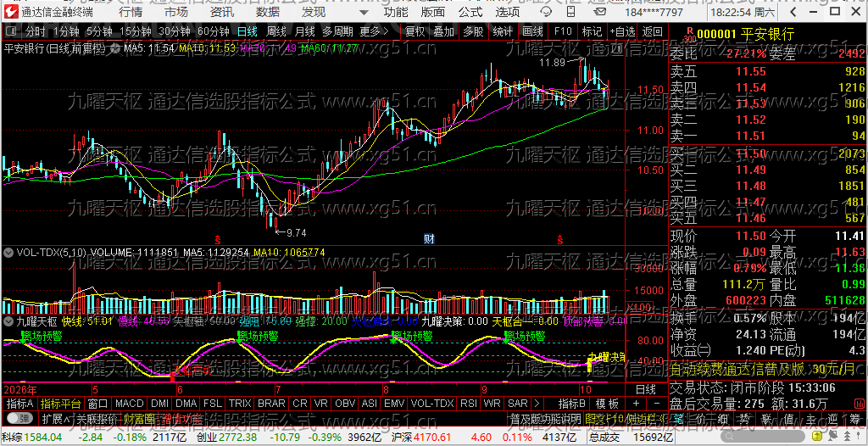Open the 普及版功能说明 link
Image resolution: width=868 pixels, height=446 pixels.
[545, 418]
